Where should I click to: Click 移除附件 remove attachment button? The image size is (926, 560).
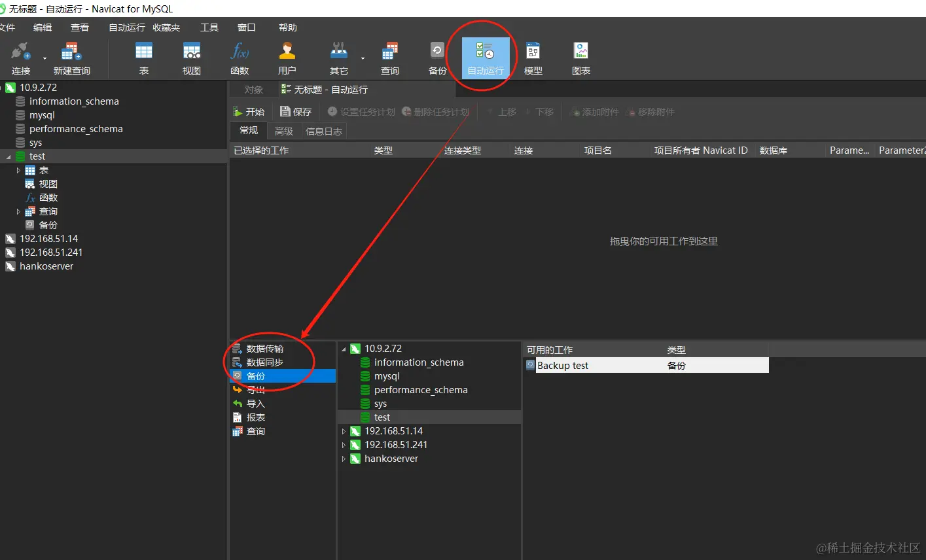pos(650,112)
